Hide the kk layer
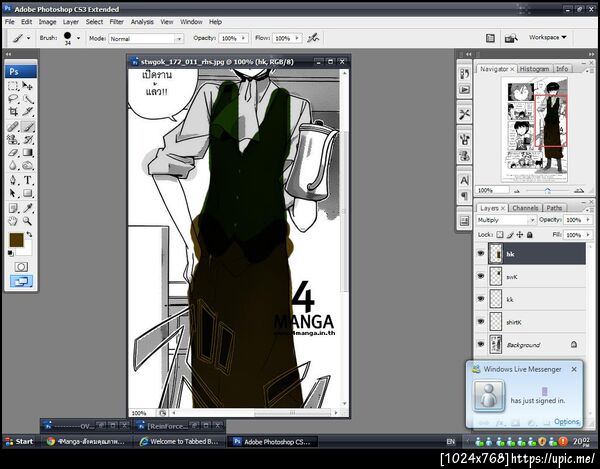Image resolution: width=600 pixels, height=469 pixels. pyautogui.click(x=481, y=299)
